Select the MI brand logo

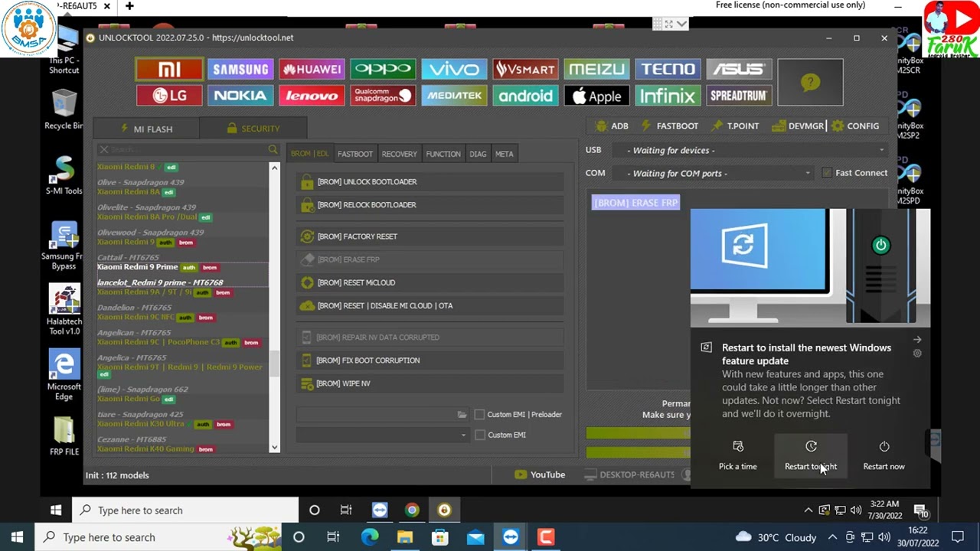click(169, 70)
